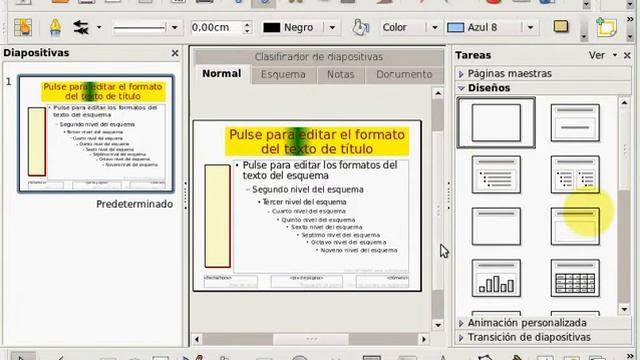Switch to the Esquema tab
640x360 pixels.
coord(283,75)
